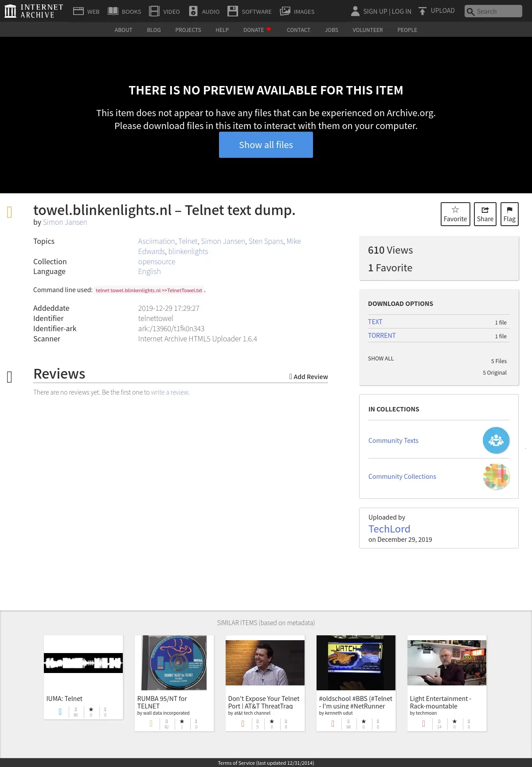Open the Video section icon

(154, 11)
